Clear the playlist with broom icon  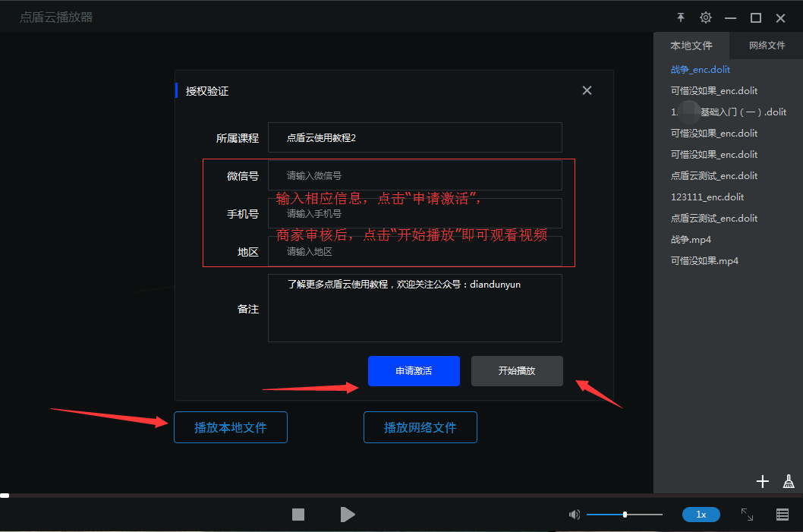pyautogui.click(x=789, y=481)
